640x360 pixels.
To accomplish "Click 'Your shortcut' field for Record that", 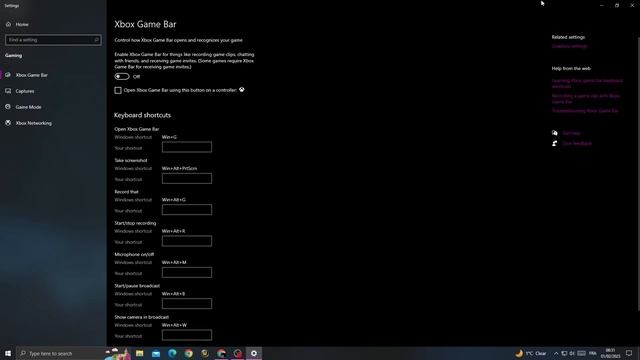I will click(187, 210).
